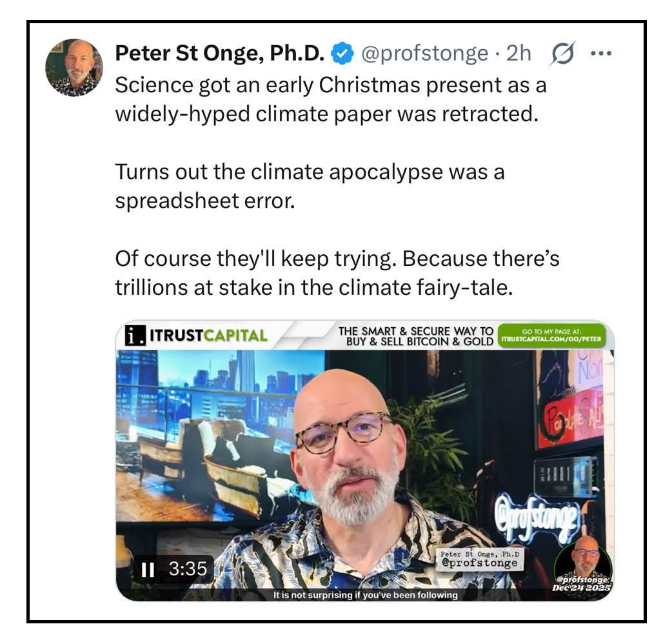Click the 2h post timestamp
The image size is (672, 644).
(519, 54)
